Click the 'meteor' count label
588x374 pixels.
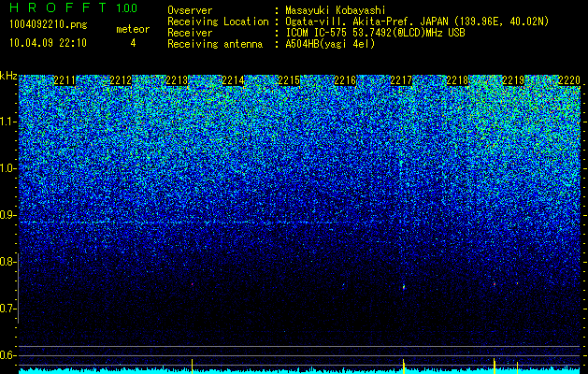tap(133, 29)
